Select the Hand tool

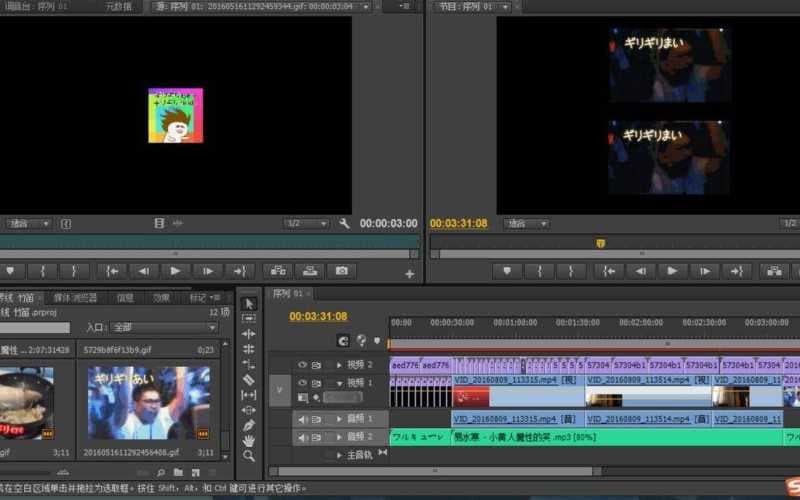(249, 440)
